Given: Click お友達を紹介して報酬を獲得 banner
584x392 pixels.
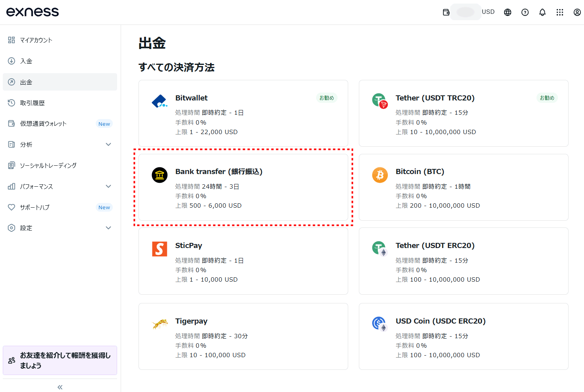Looking at the screenshot, I should pos(60,360).
